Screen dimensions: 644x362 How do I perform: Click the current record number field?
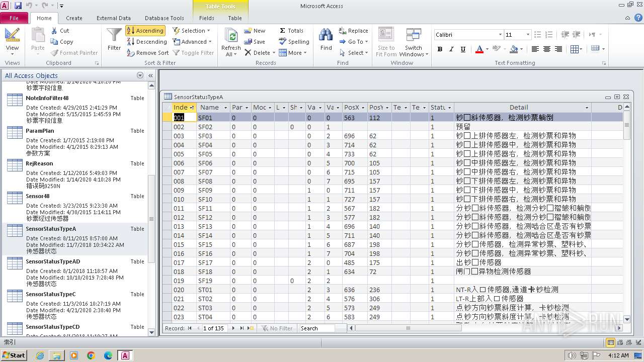215,328
